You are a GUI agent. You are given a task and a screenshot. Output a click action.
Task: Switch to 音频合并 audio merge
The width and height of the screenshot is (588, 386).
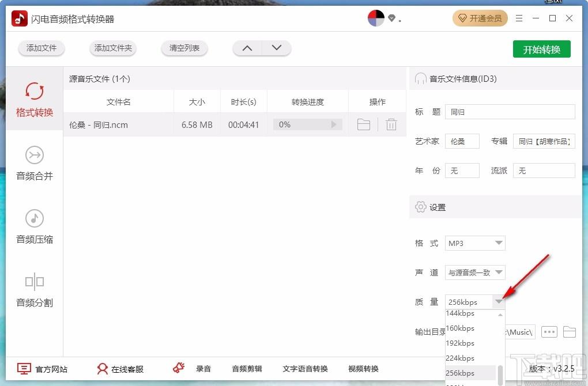(35, 162)
